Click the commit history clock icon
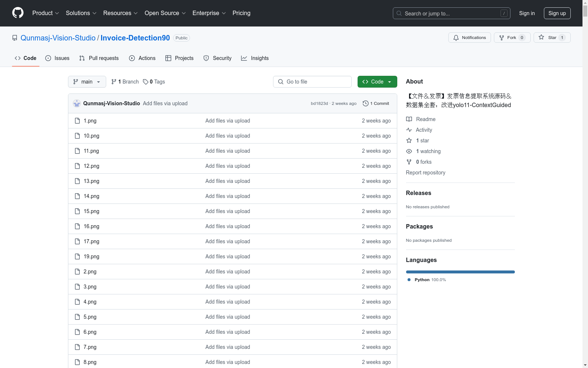 [365, 103]
